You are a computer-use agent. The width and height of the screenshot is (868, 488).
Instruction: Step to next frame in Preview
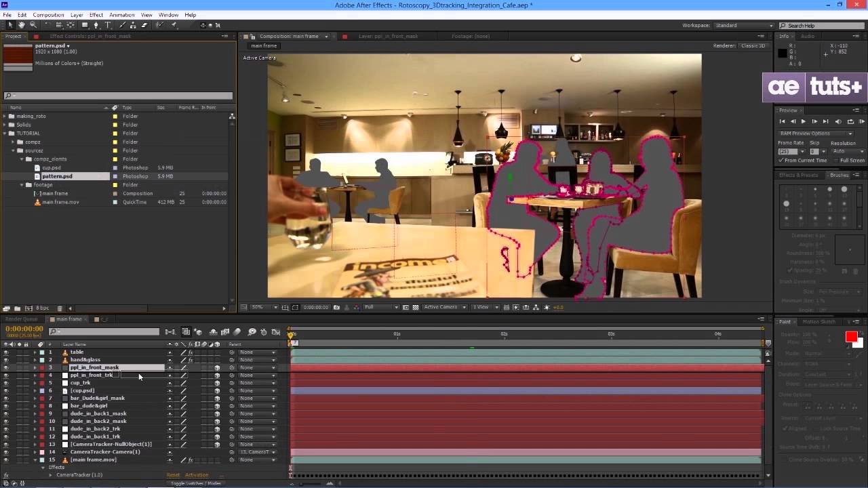[814, 121]
